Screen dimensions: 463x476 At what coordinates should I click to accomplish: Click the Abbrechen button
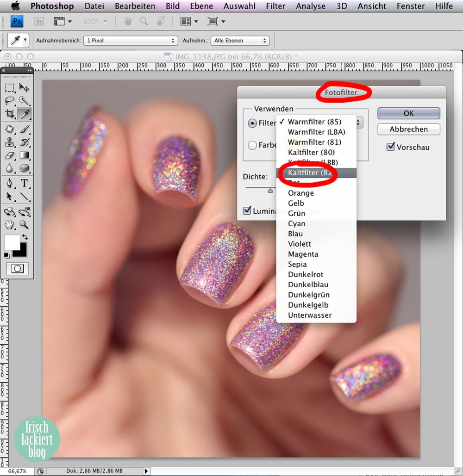coord(409,129)
